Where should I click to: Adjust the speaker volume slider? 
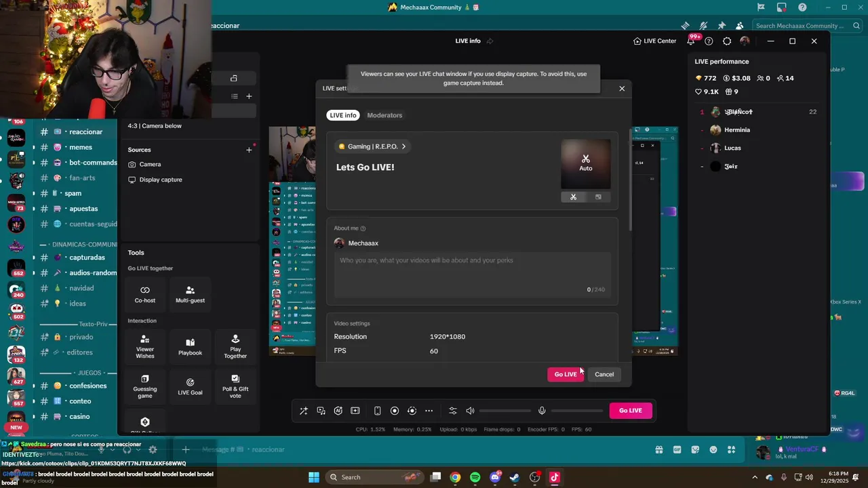(x=505, y=411)
